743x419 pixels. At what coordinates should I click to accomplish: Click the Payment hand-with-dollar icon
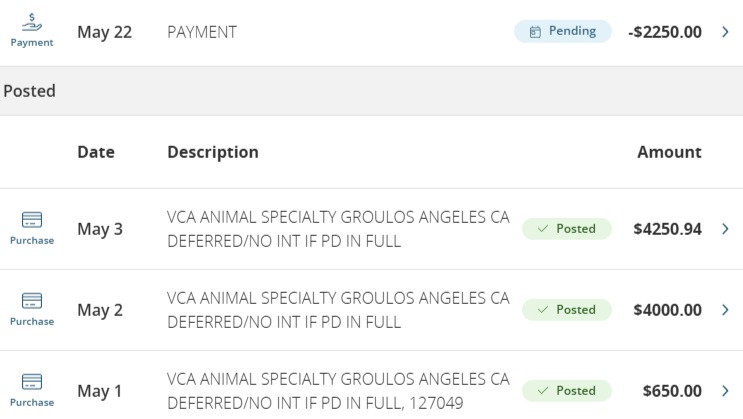click(x=32, y=22)
